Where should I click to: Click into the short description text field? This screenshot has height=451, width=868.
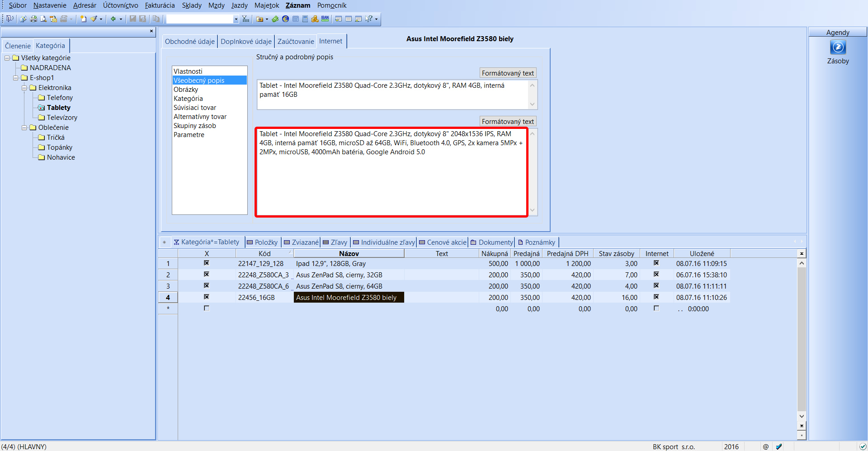392,95
